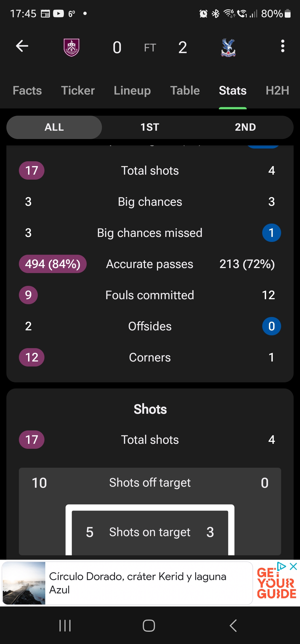The width and height of the screenshot is (300, 644).
Task: Open the GetYourGuide ad banner
Action: point(150,583)
